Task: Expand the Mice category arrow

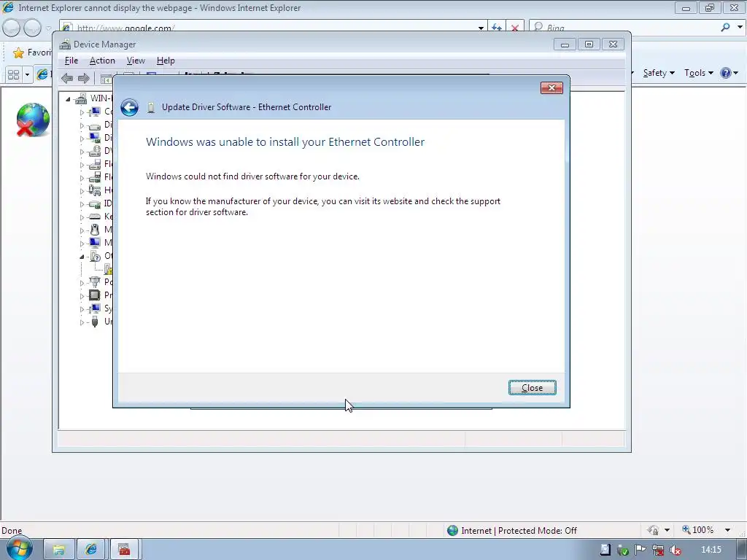Action: tap(82, 230)
